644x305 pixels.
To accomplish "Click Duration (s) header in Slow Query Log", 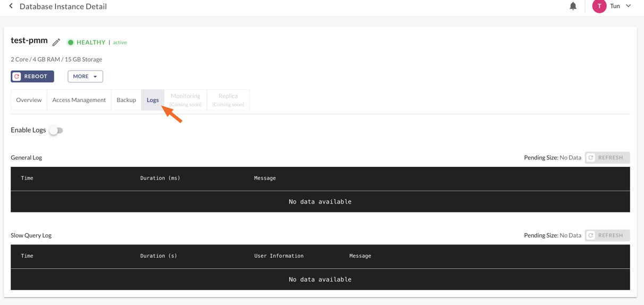I will point(158,256).
